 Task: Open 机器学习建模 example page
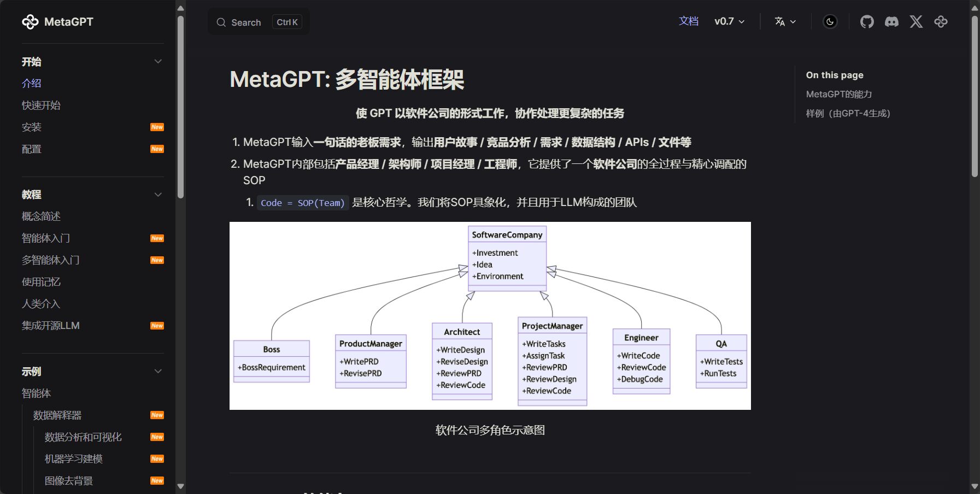[x=74, y=459]
